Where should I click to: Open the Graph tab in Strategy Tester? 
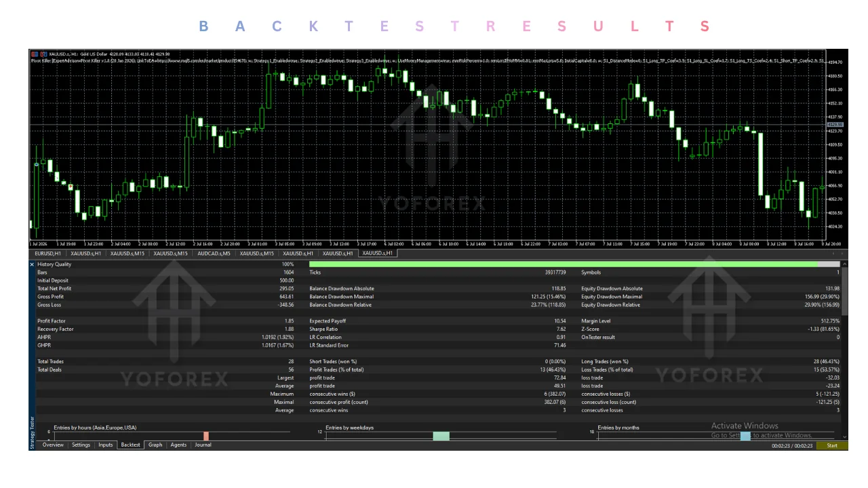click(x=155, y=445)
